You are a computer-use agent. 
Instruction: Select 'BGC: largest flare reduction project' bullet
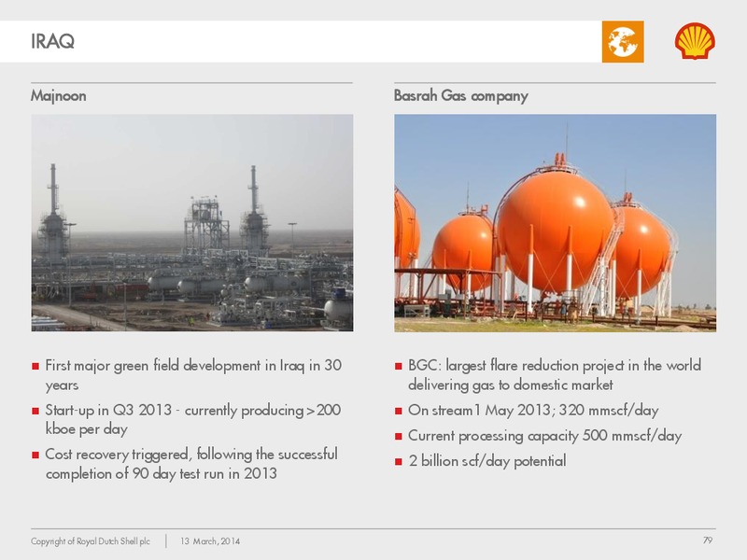555,375
